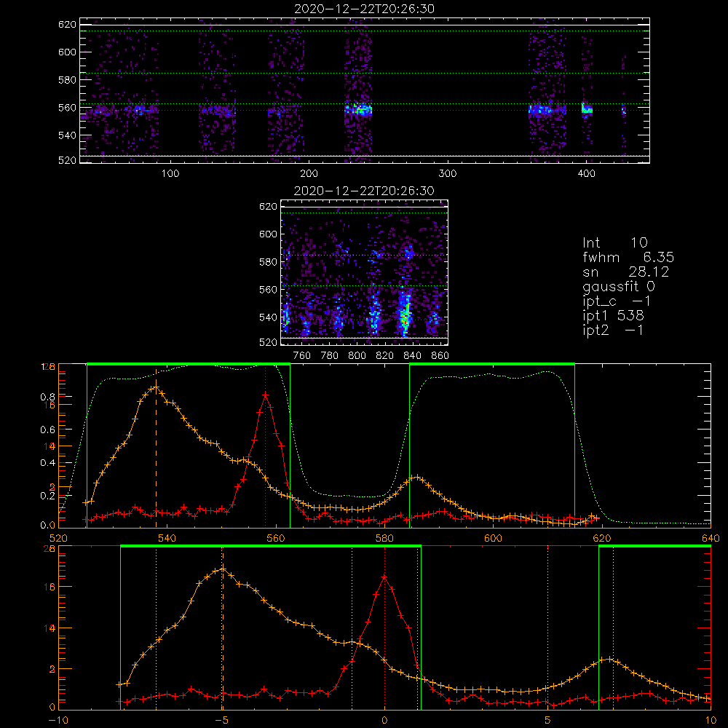Click x-axis label 200 on top spectrogram

pyautogui.click(x=309, y=174)
